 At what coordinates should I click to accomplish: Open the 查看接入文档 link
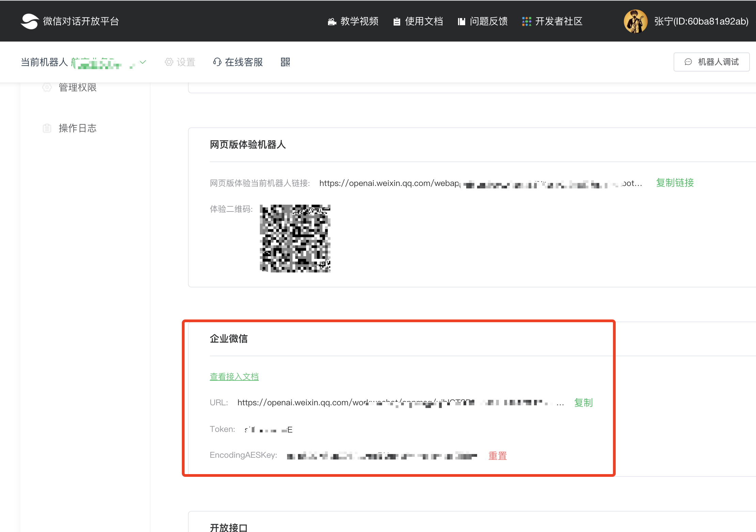234,377
